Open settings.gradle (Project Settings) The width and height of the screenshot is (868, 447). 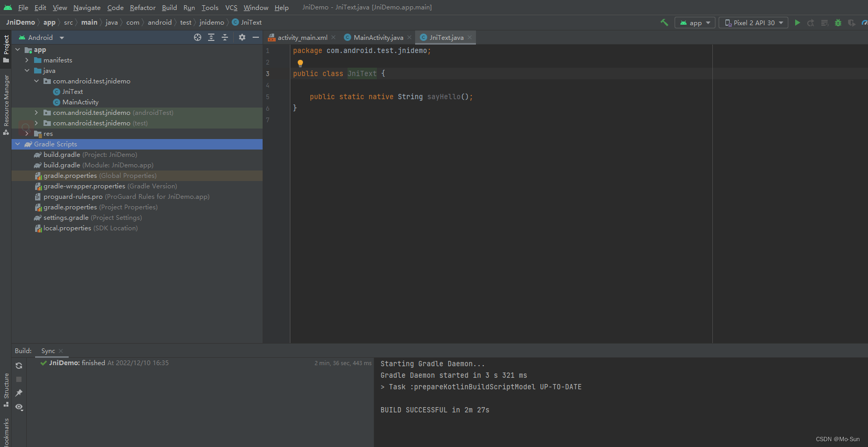coord(88,218)
